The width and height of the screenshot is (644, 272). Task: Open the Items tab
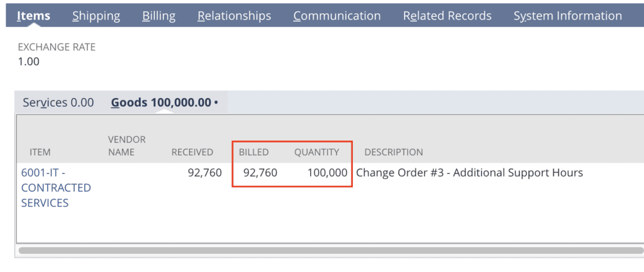(x=33, y=16)
